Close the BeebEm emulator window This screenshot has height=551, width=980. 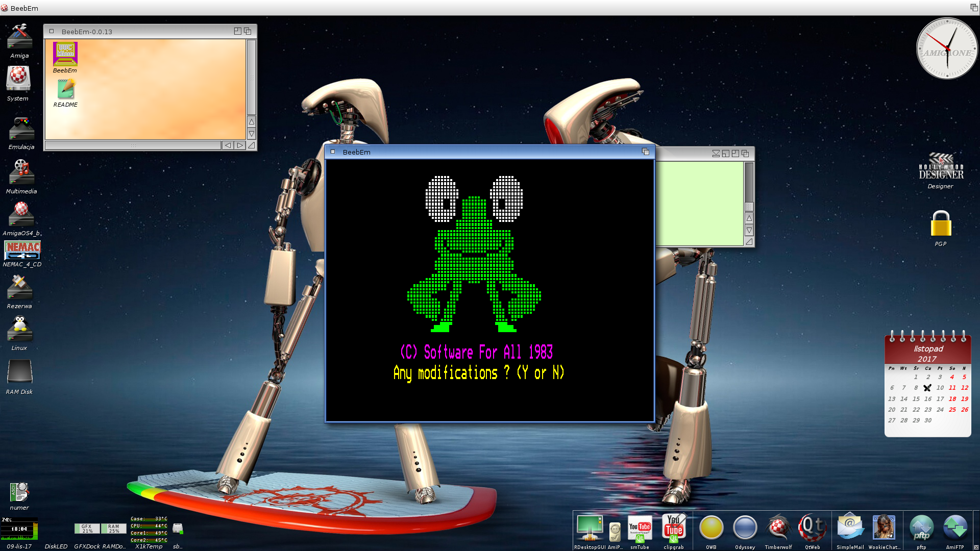tap(333, 152)
